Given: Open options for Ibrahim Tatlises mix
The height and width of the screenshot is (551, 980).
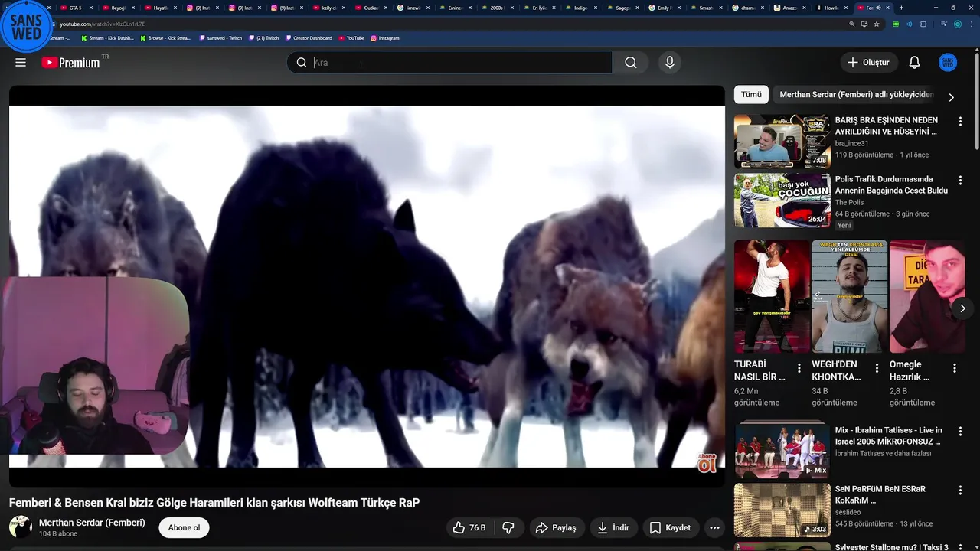Looking at the screenshot, I should (960, 431).
